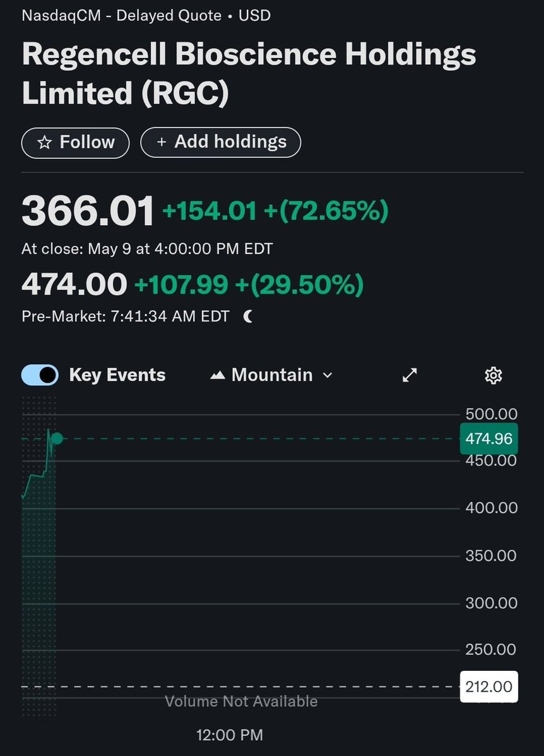The image size is (544, 756).
Task: Click 'NasdaqCM - Delayed Quote' text
Action: [x=122, y=15]
